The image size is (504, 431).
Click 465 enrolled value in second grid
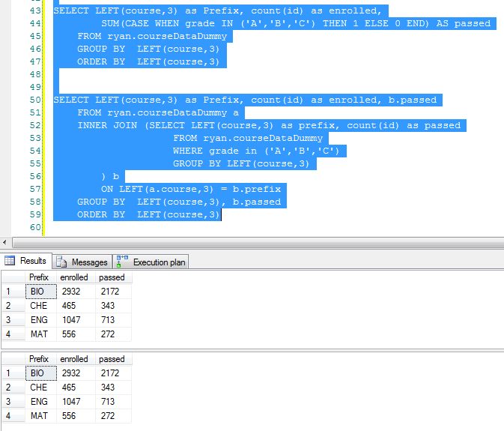tap(76, 388)
